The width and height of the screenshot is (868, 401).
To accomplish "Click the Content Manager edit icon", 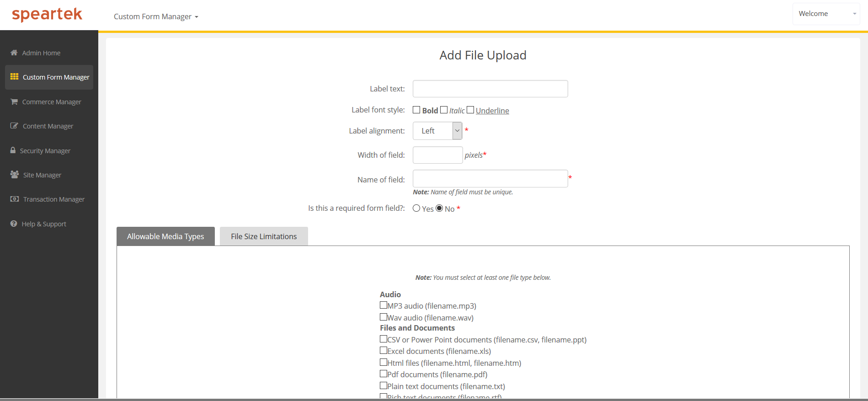I will [x=14, y=126].
